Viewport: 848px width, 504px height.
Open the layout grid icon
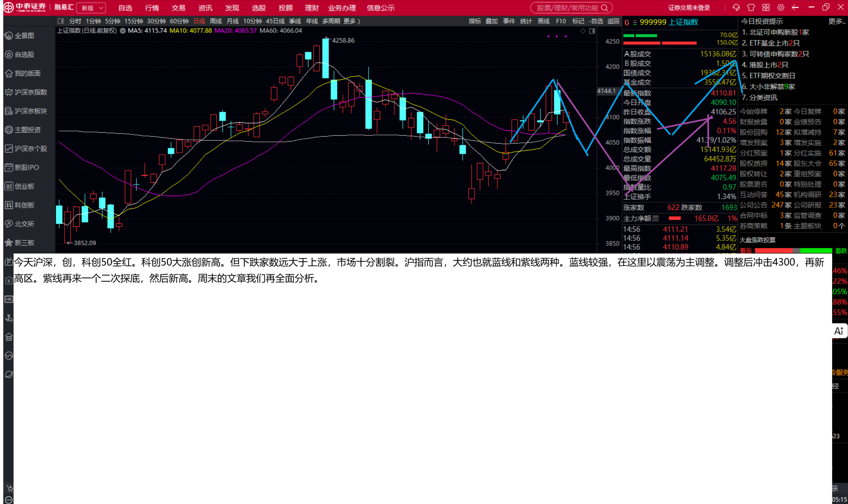[766, 8]
